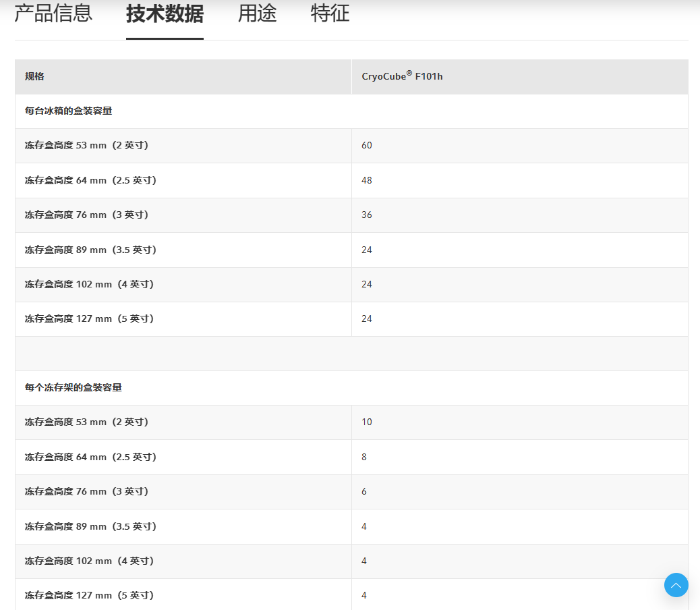Screen dimensions: 700x610
Task: Click the value 36 cell
Action: point(520,215)
